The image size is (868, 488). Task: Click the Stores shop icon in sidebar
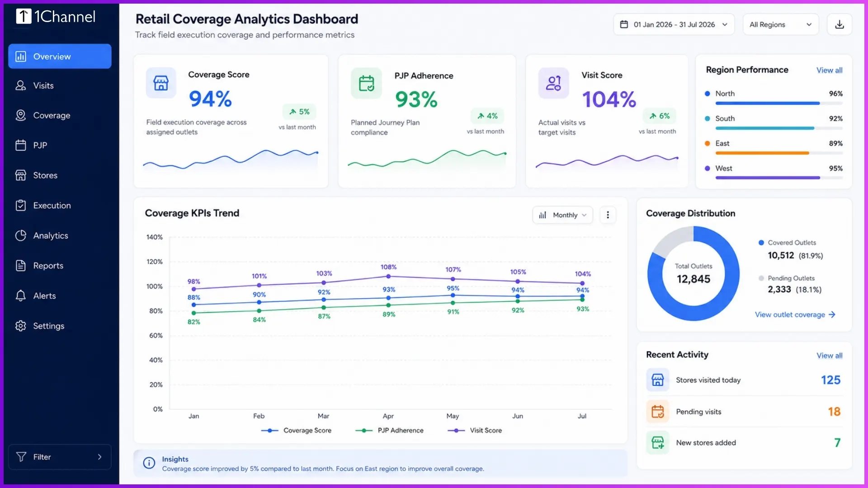21,175
